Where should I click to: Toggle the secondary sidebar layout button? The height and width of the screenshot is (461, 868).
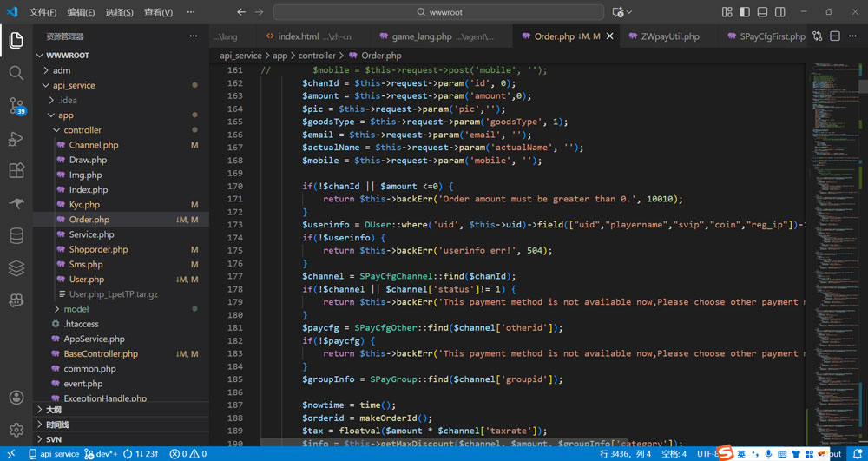coord(780,12)
